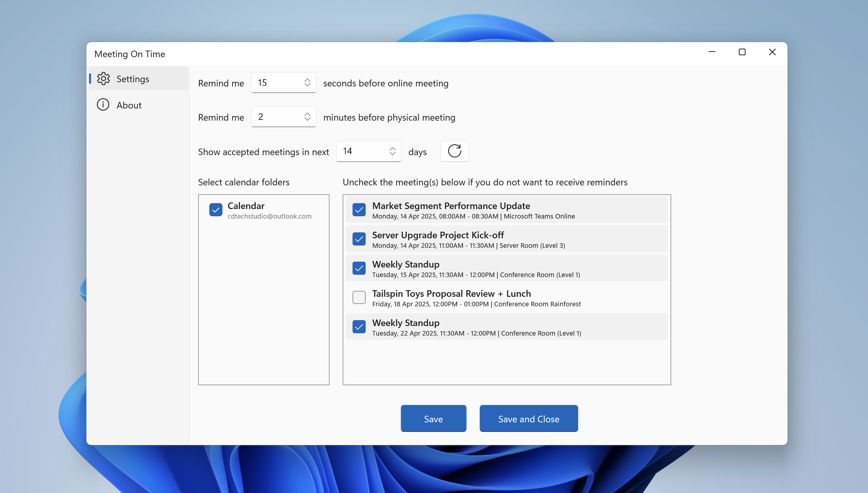Close the Meeting On Time window
The image size is (868, 493).
click(772, 52)
